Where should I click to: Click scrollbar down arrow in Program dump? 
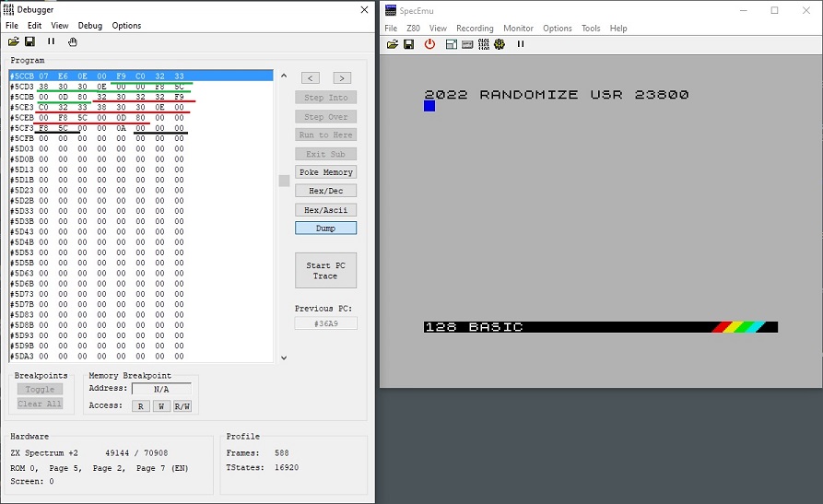[x=284, y=357]
